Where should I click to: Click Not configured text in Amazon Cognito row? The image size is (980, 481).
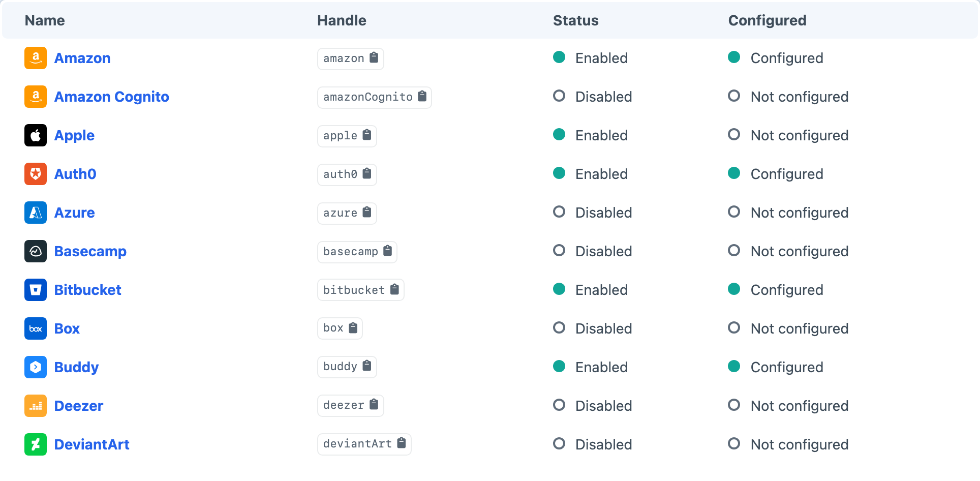click(800, 97)
